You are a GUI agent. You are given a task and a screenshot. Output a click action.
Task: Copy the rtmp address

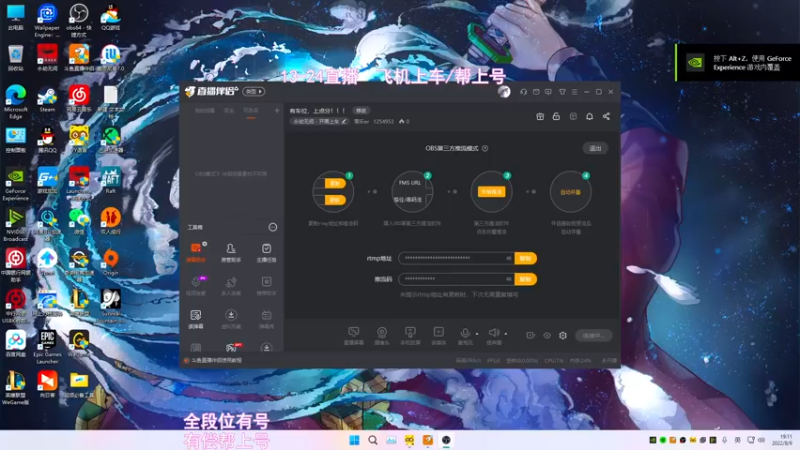click(x=526, y=258)
